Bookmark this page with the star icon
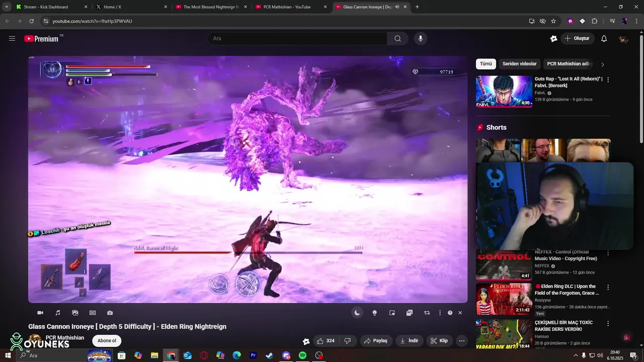Screen dimensions: 644x362 (553, 21)
